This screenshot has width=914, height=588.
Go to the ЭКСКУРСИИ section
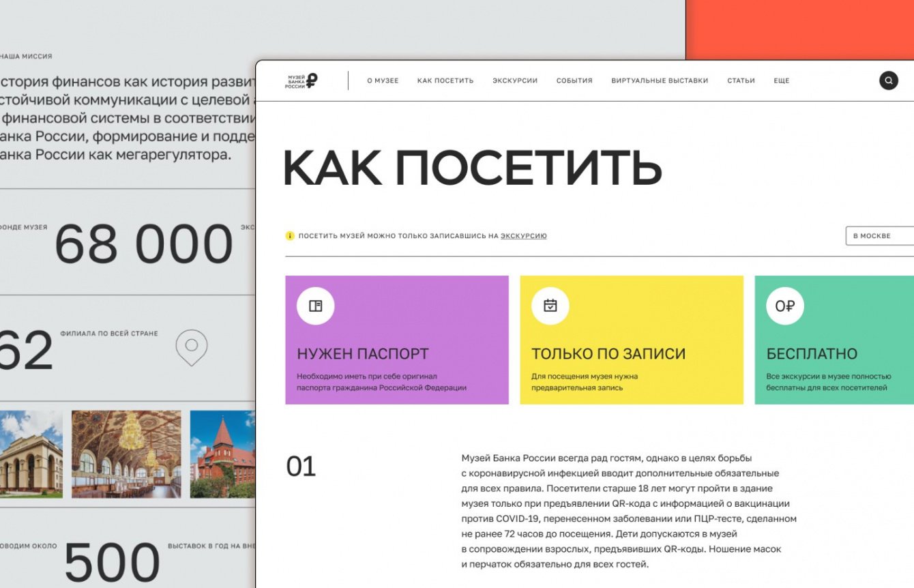click(x=515, y=80)
